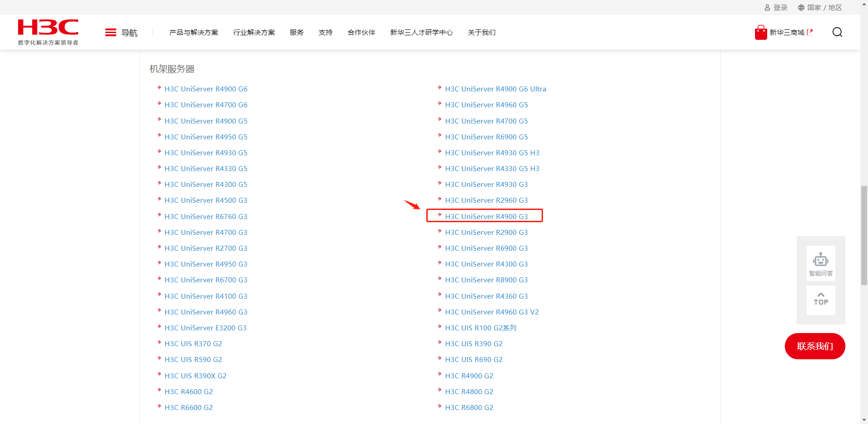Click the globe country/region icon
The image size is (868, 424).
tap(801, 8)
